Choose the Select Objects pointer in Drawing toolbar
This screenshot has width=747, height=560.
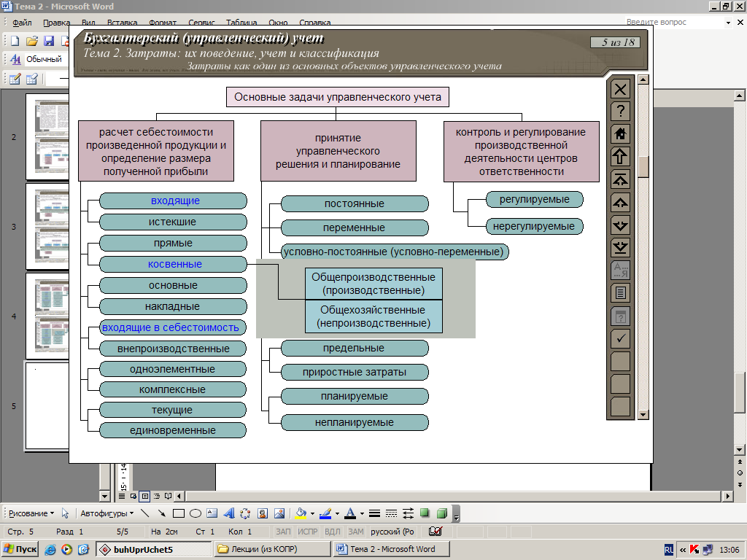[x=65, y=513]
